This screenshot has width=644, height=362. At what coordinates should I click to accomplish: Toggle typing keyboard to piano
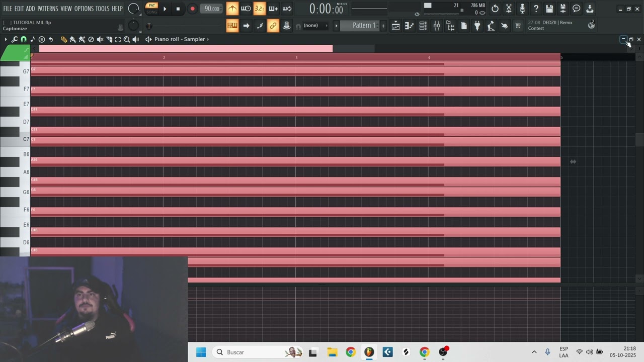coord(232,26)
